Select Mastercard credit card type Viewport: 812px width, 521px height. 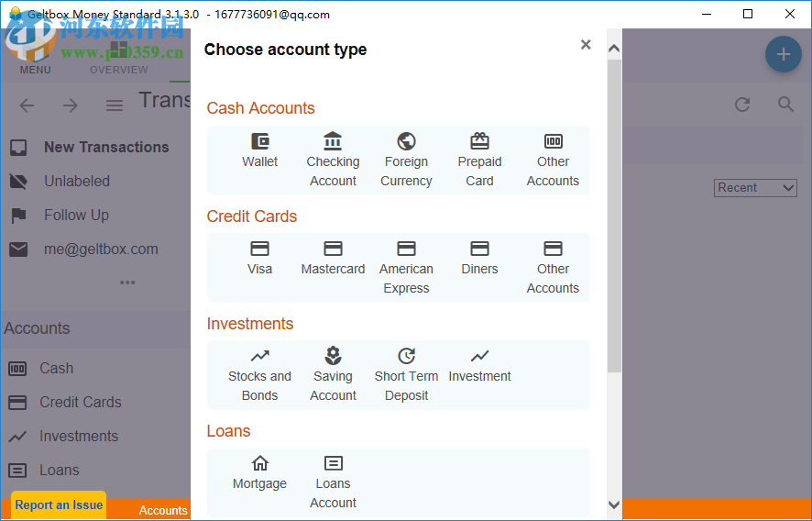tap(333, 258)
